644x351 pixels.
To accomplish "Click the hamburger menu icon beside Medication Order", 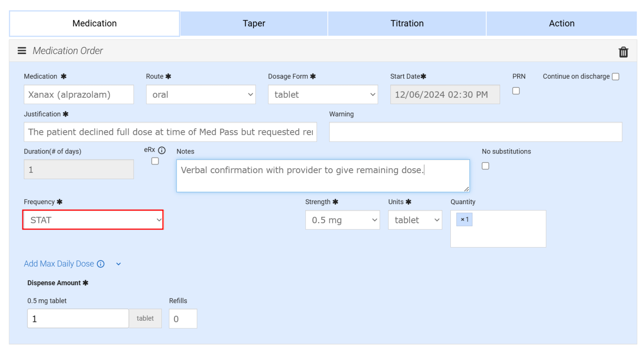I will pyautogui.click(x=22, y=51).
